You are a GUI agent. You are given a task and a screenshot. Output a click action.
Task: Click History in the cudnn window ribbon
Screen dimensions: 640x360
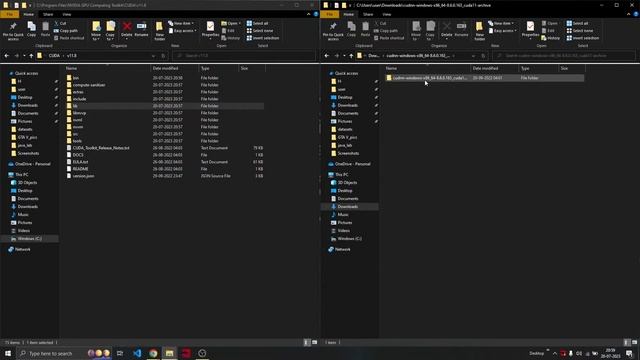coord(551,38)
